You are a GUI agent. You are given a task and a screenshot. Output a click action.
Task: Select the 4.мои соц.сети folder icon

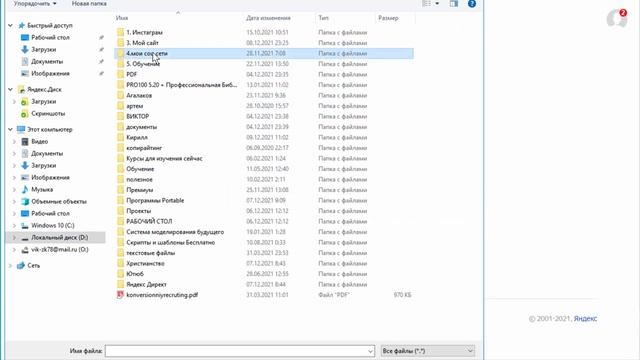[120, 53]
